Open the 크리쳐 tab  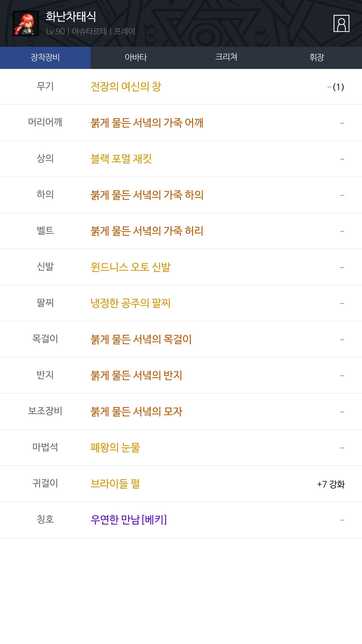click(226, 58)
